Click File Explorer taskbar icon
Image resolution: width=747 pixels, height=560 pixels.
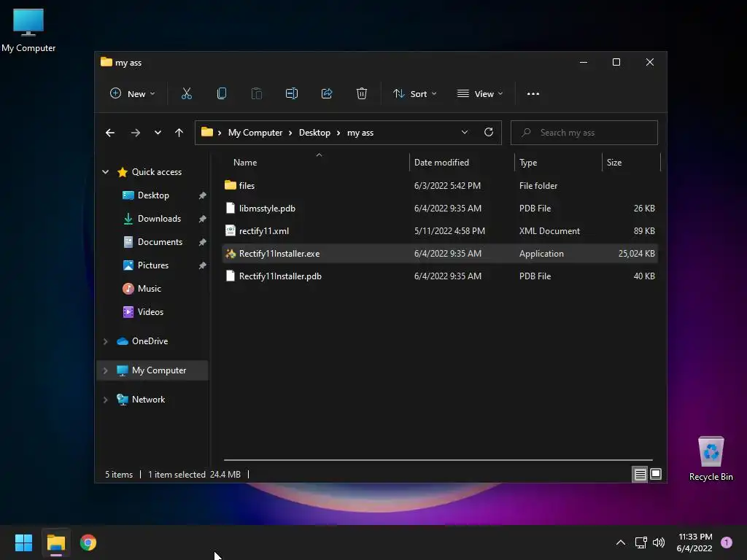tap(55, 542)
